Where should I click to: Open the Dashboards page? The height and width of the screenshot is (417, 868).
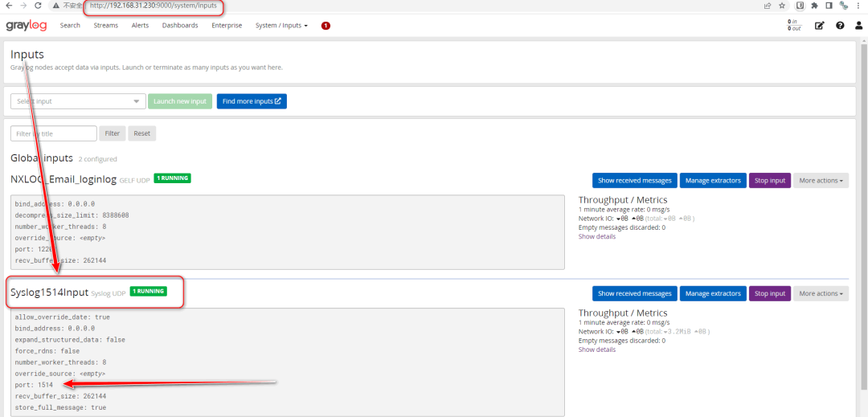180,26
